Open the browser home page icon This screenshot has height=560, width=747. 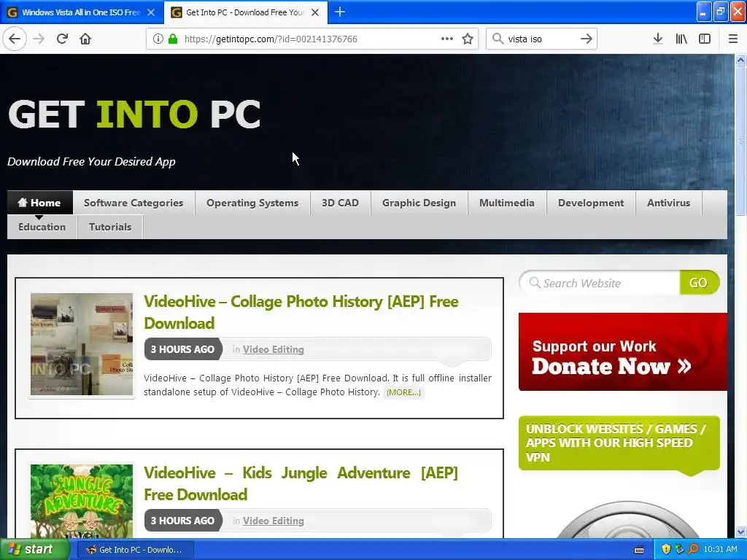click(85, 39)
